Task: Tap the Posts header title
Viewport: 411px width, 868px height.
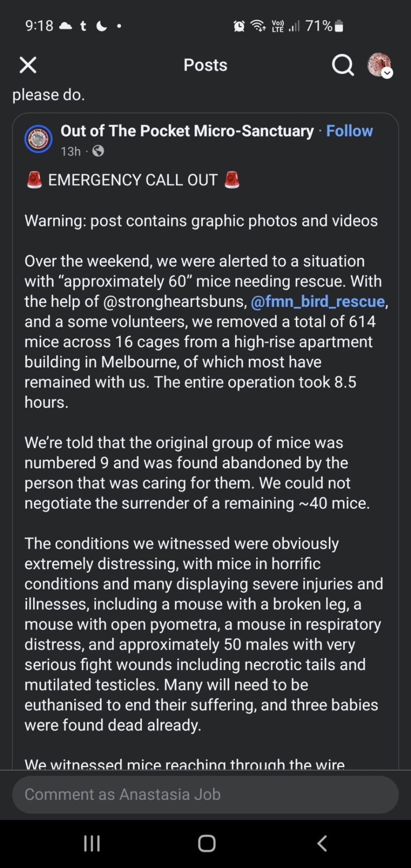Action: 205,65
